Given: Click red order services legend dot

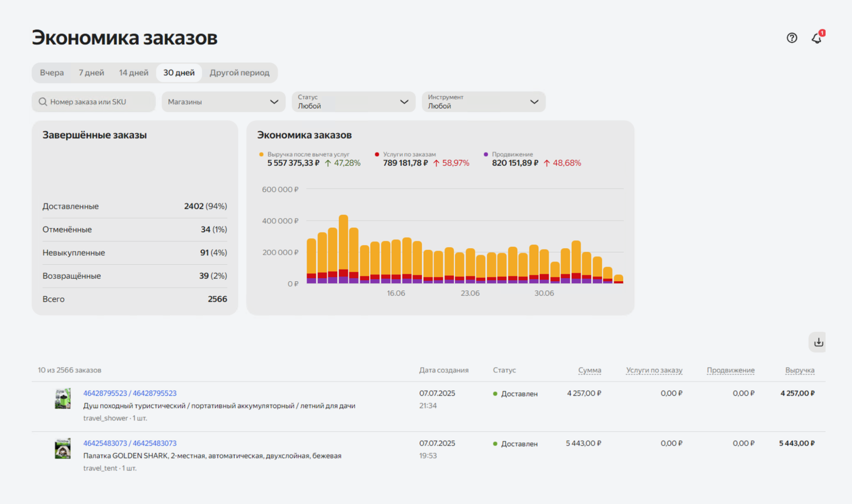Looking at the screenshot, I should (377, 155).
